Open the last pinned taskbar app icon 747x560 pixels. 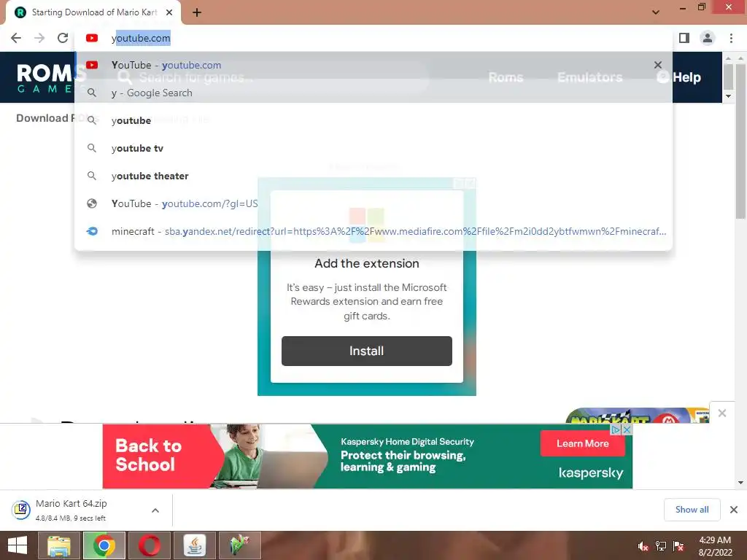click(x=239, y=545)
